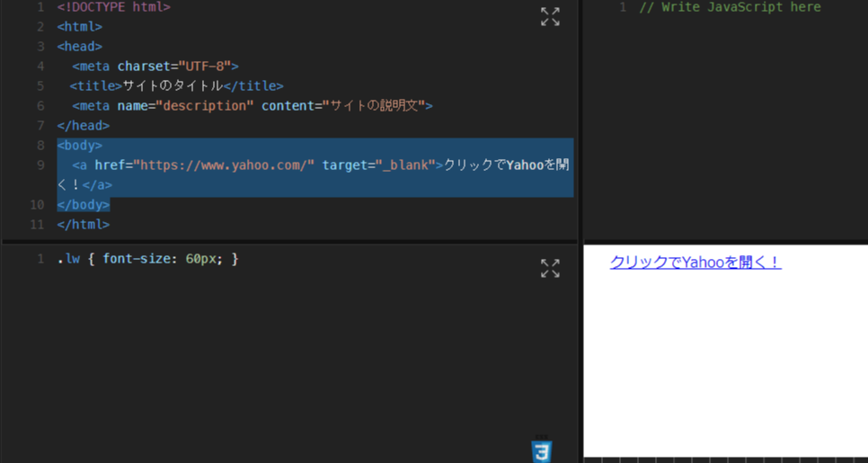Click the target="_blank" attribute
868x463 pixels.
(379, 165)
